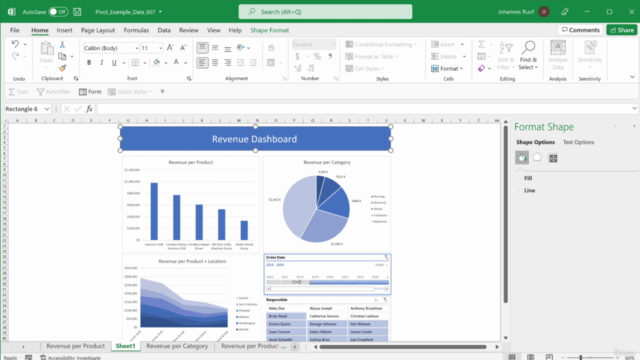Click the Clear eraser icon
The height and width of the screenshot is (360, 640).
tap(482, 69)
